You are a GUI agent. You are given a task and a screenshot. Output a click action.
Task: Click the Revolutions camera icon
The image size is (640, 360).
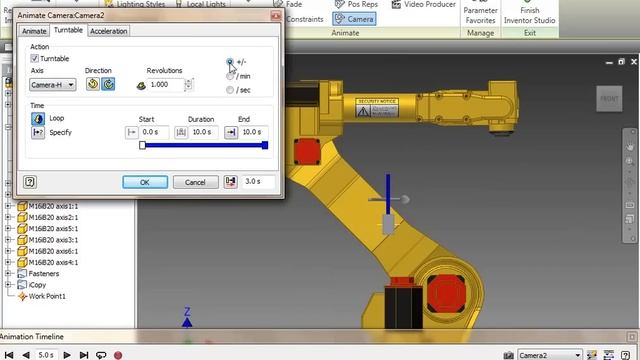click(x=141, y=85)
